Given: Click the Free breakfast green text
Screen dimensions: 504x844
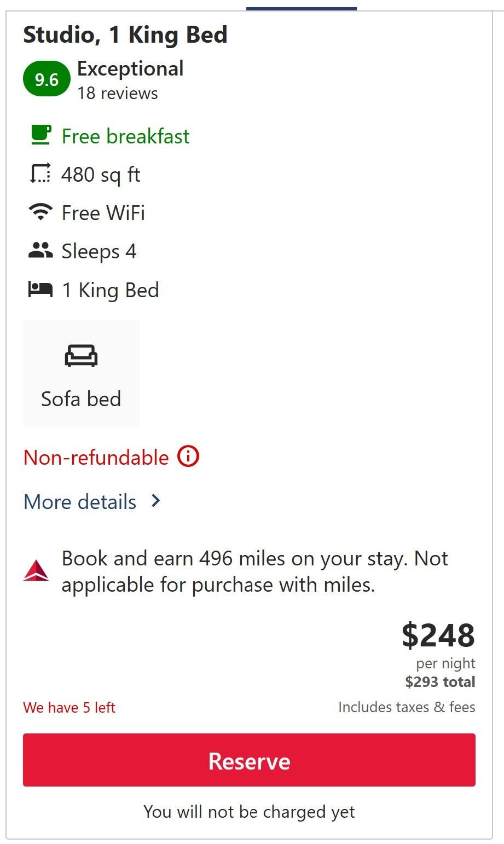Looking at the screenshot, I should pos(125,136).
